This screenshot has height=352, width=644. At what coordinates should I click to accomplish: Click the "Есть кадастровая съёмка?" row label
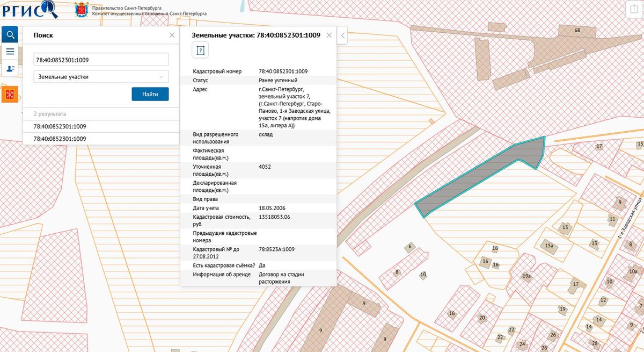[224, 265]
